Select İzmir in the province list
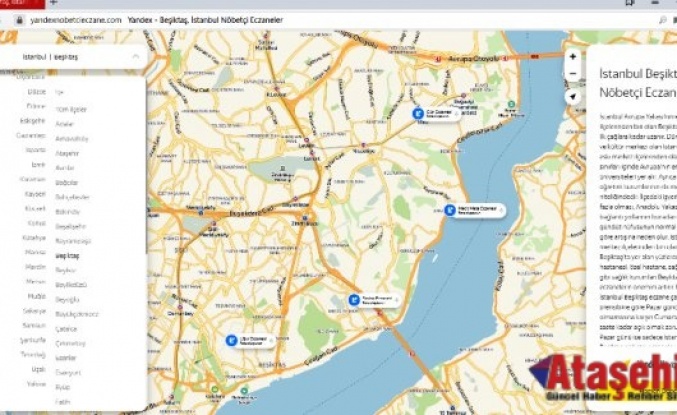The width and height of the screenshot is (677, 415). click(38, 165)
